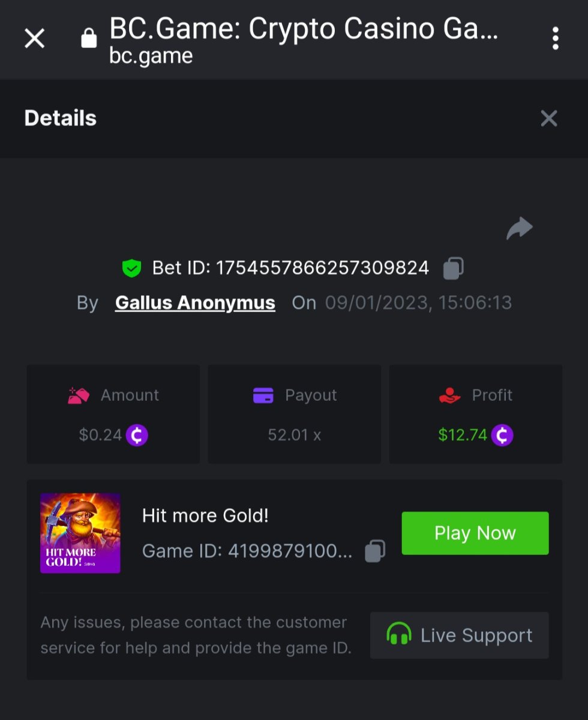The width and height of the screenshot is (588, 720).
Task: Click the Profit coin currency icon
Action: (x=502, y=435)
